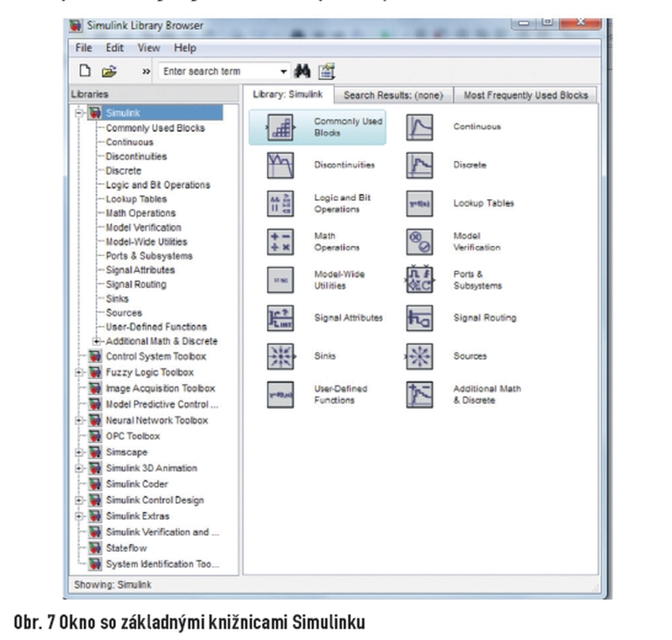Viewport: 672px width, 640px height.
Task: Select Signal Attributes in the tree
Action: point(140,270)
